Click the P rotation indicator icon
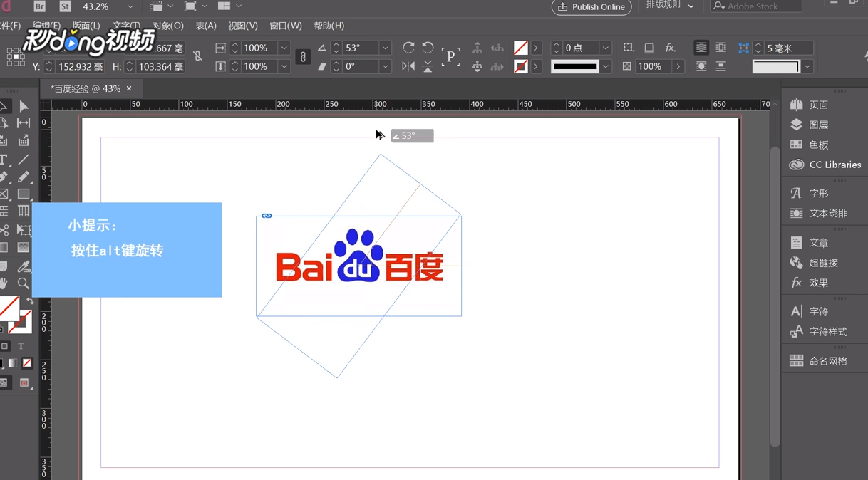 [x=450, y=57]
